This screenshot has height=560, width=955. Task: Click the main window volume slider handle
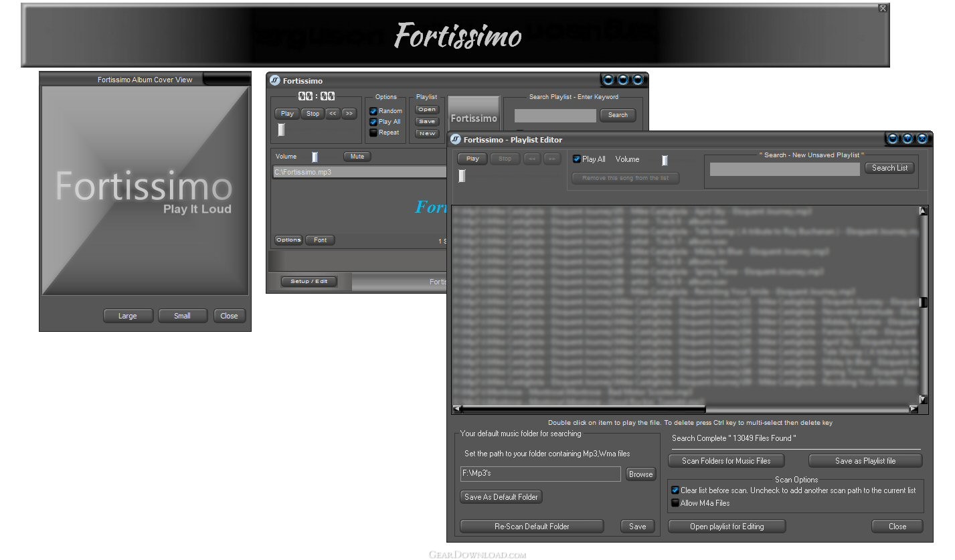[315, 157]
